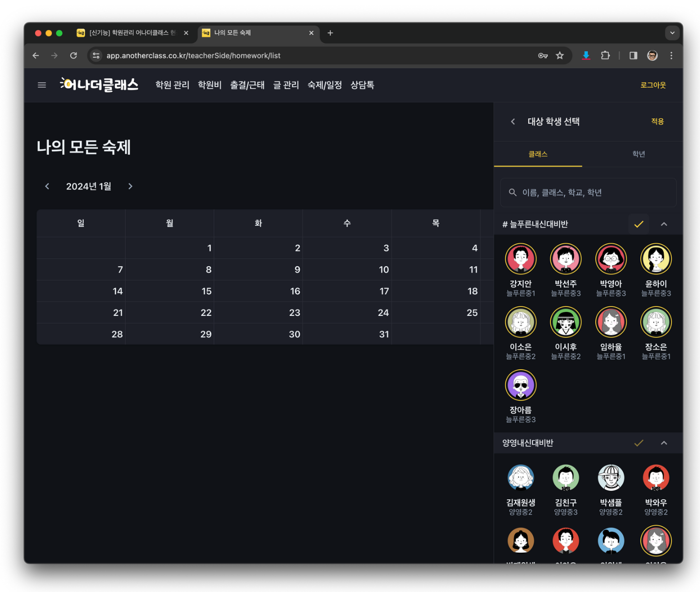Open the 출결/근태 menu
700x592 pixels.
247,85
